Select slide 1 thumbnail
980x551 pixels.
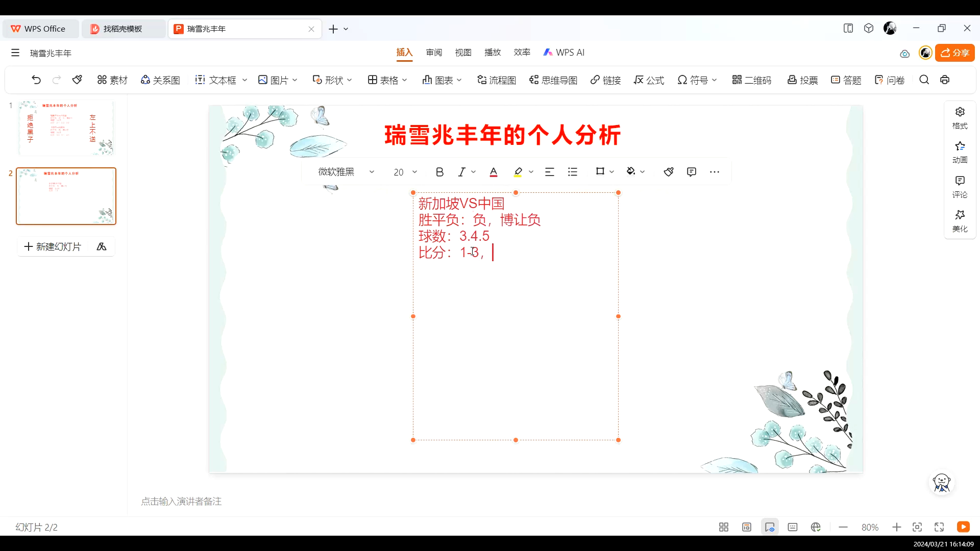point(66,128)
